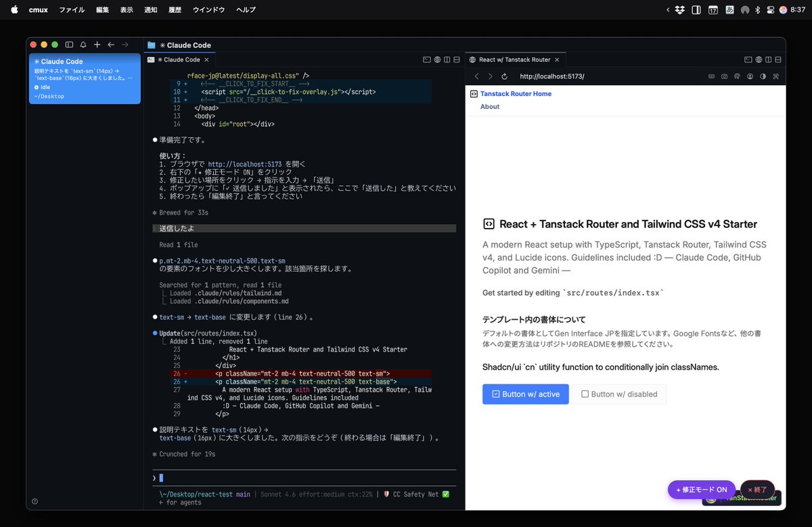Open the Japanese input source menu
Screen dimensions: 812x527
(x=729, y=9)
